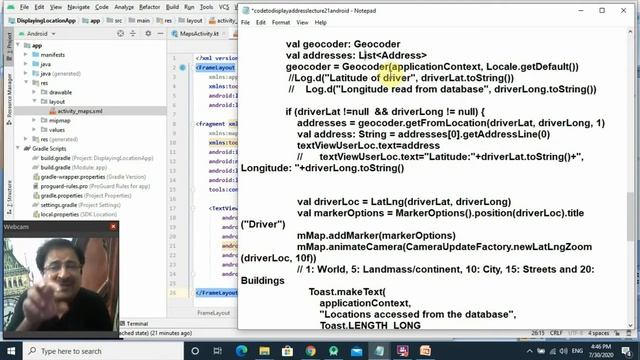
Task: Open local.properties file
Action: tap(78, 214)
